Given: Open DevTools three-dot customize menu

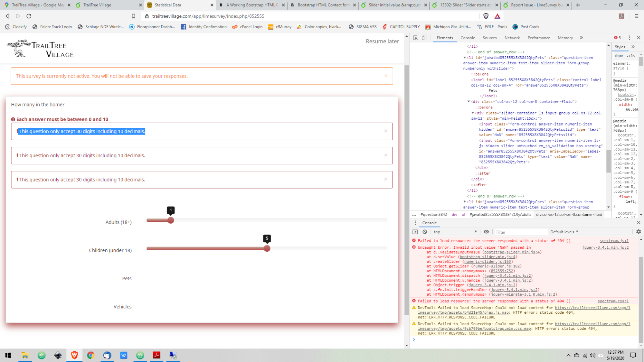Looking at the screenshot, I should coord(629,38).
